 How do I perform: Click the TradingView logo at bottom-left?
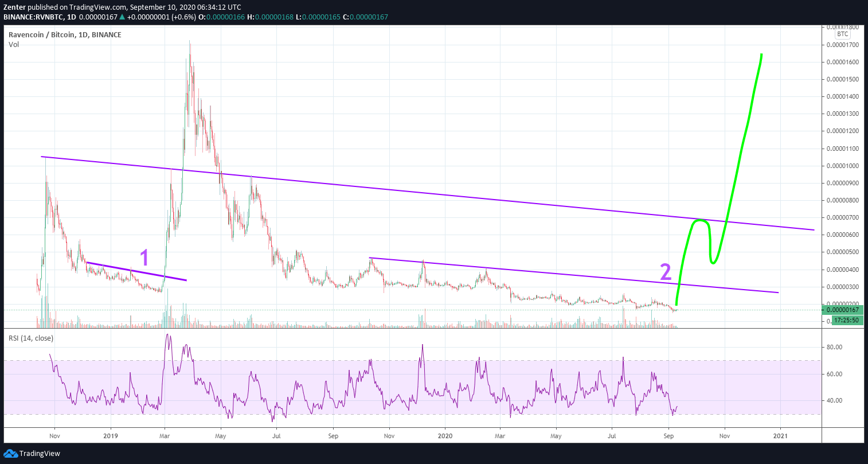click(32, 454)
